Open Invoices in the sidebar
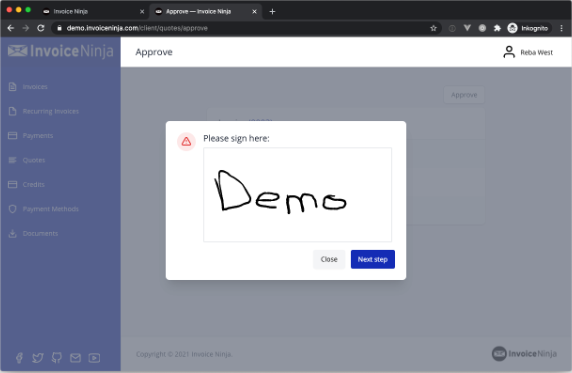This screenshot has width=572, height=373. 35,87
